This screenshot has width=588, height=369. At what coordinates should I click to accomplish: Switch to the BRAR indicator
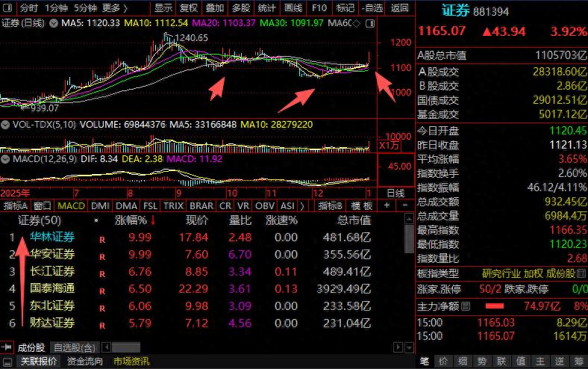(201, 205)
